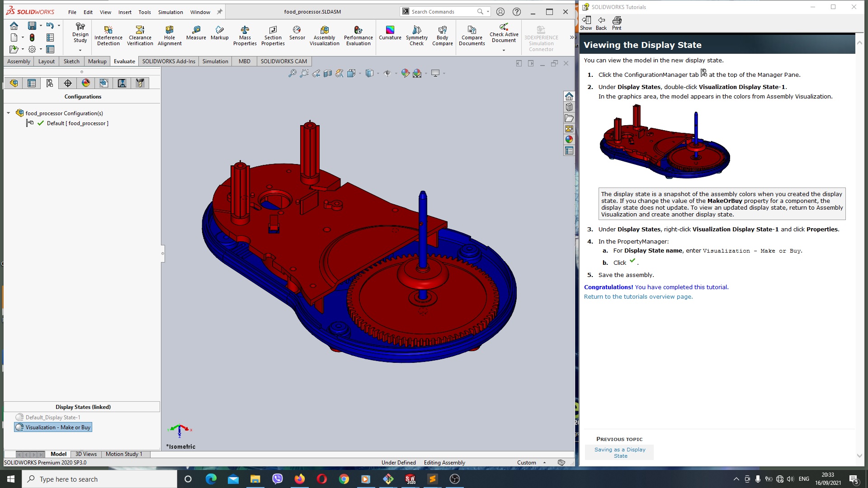Viewport: 868px width, 488px height.
Task: Expand the food_processor Configuration(s) tree
Action: 8,113
